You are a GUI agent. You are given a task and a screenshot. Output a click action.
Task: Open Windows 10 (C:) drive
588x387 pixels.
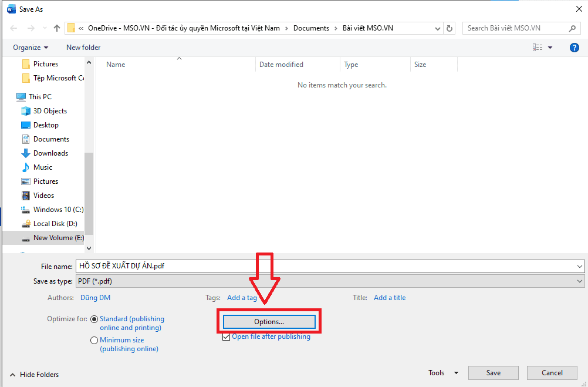[x=58, y=210]
